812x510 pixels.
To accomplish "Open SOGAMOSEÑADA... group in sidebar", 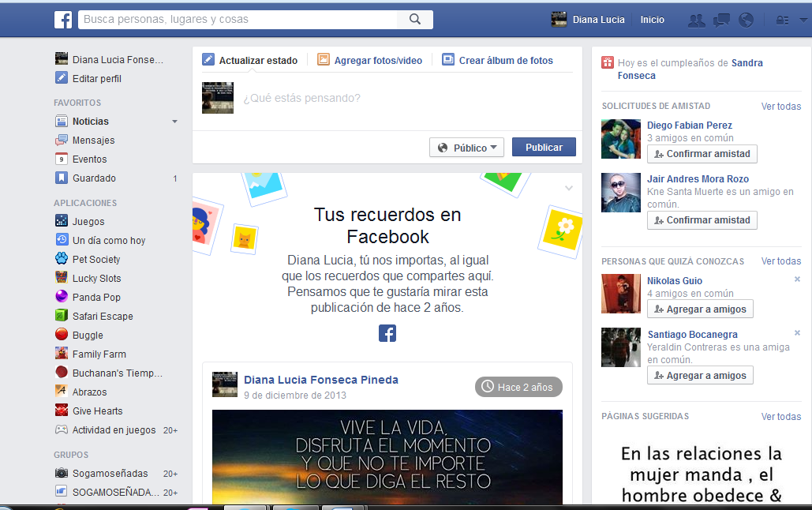I will pyautogui.click(x=116, y=493).
